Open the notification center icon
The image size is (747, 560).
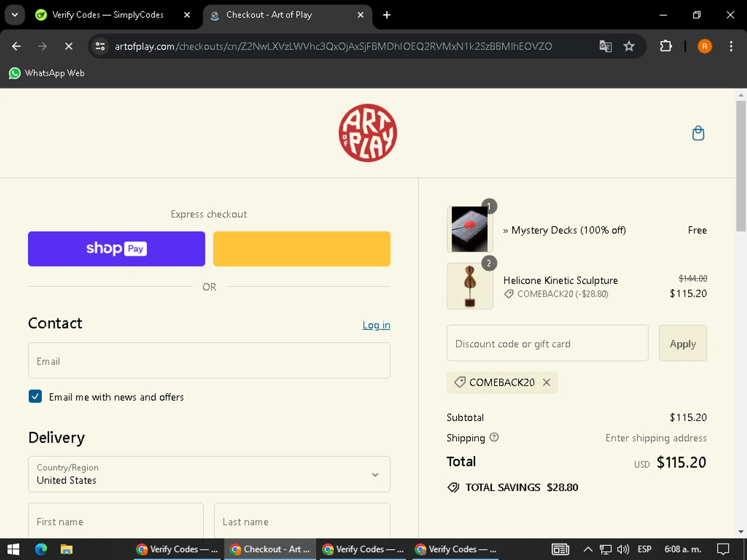(x=723, y=549)
